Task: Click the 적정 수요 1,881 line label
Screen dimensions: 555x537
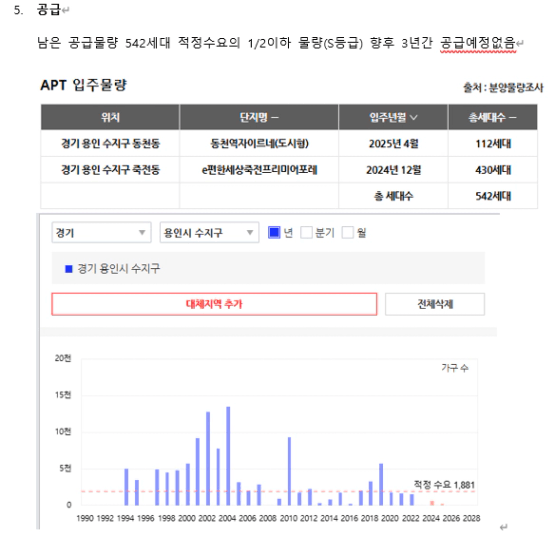Action: [444, 485]
